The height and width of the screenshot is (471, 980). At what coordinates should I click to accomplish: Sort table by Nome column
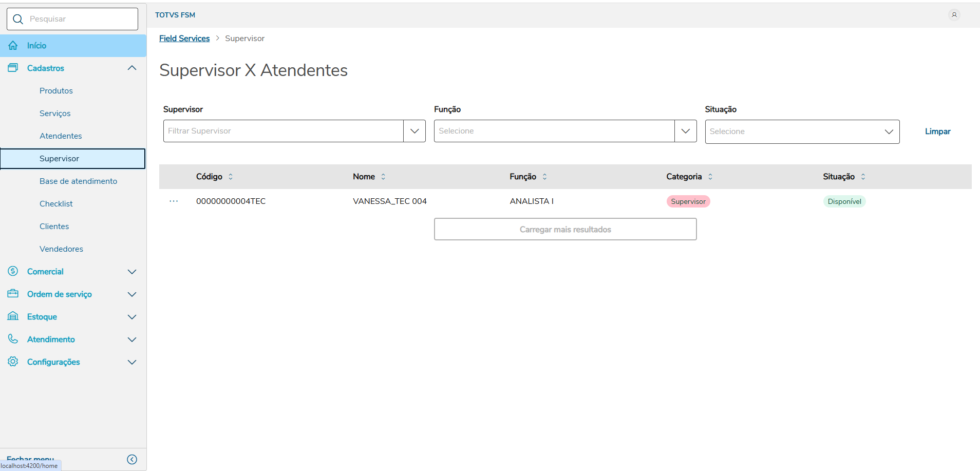point(383,177)
